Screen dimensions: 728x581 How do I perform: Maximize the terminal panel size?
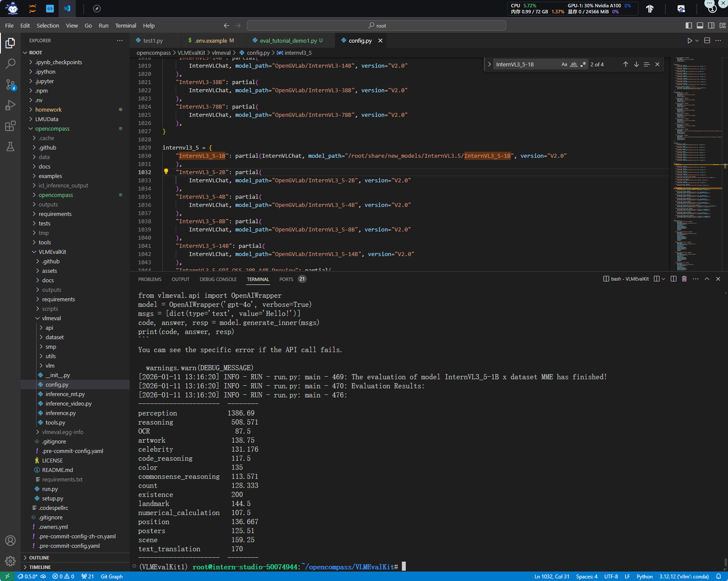coord(707,279)
